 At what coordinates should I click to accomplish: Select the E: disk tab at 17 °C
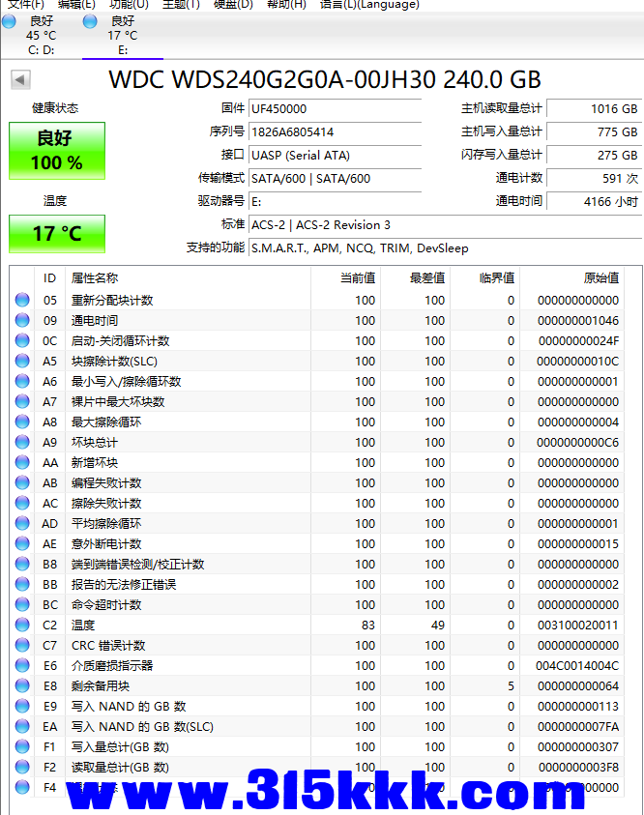click(x=123, y=36)
